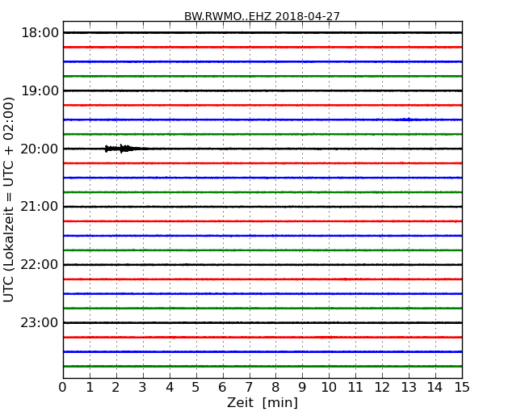The image size is (525, 420).
Task: Select the 22:00 time label
Action: pyautogui.click(x=40, y=265)
